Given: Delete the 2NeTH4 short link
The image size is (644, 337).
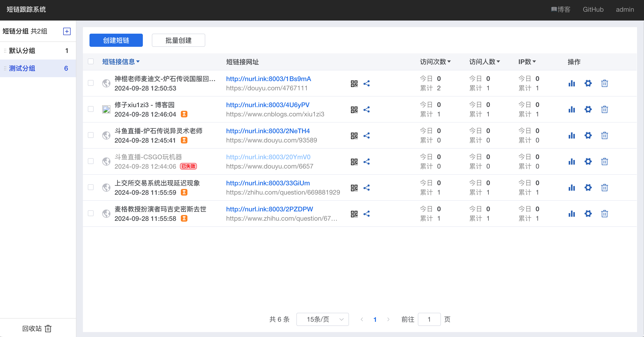Looking at the screenshot, I should click(605, 135).
